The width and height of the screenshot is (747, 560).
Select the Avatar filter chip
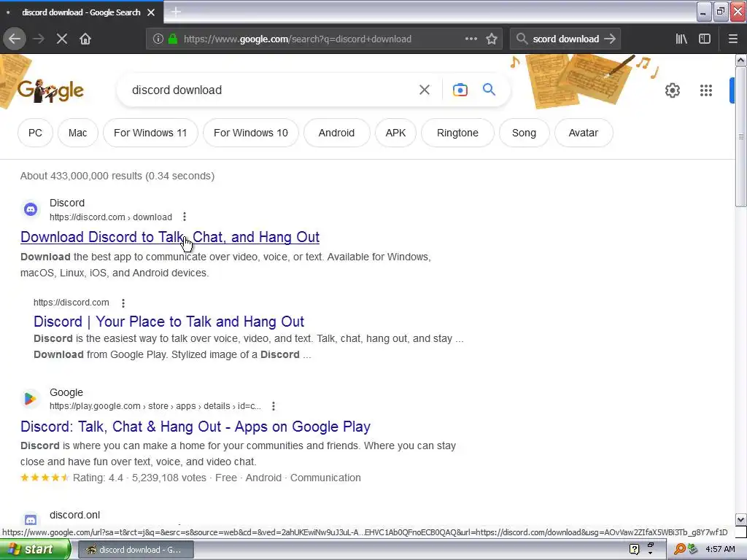tap(583, 133)
